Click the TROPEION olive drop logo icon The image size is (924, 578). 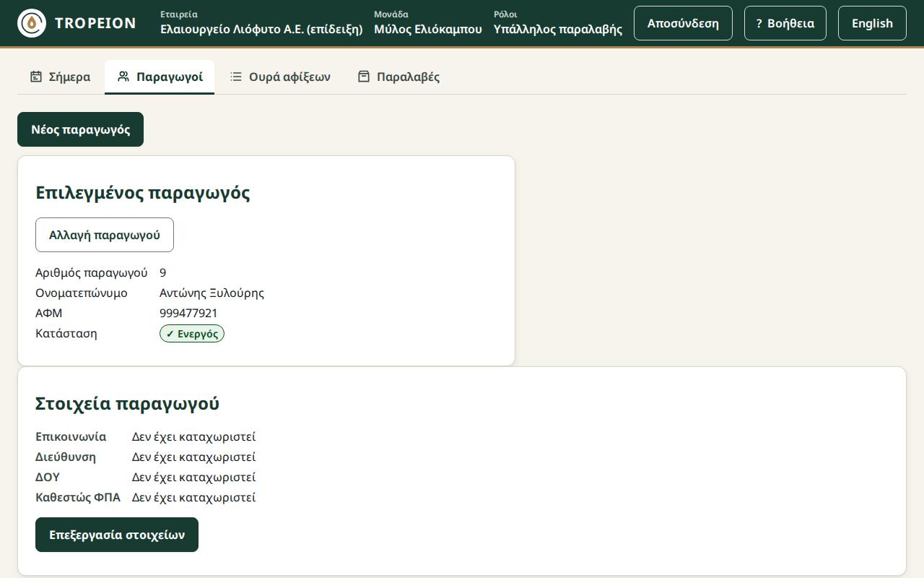(x=32, y=23)
